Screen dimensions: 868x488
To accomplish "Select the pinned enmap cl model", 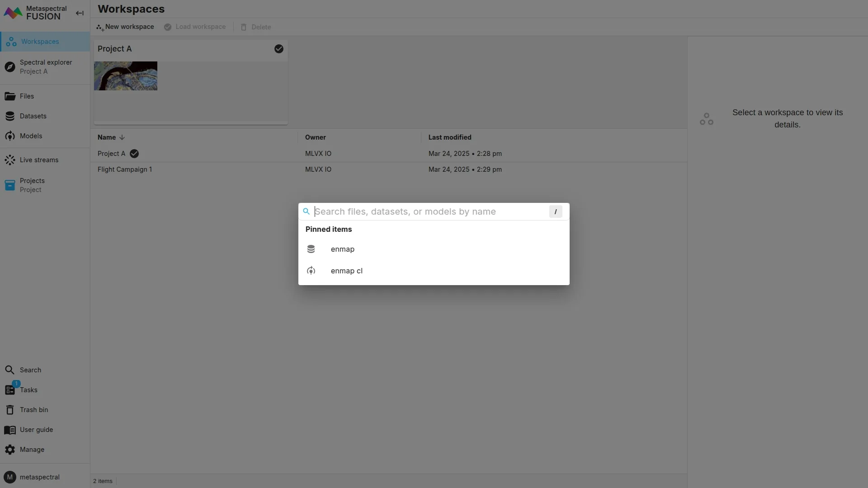I will 346,271.
